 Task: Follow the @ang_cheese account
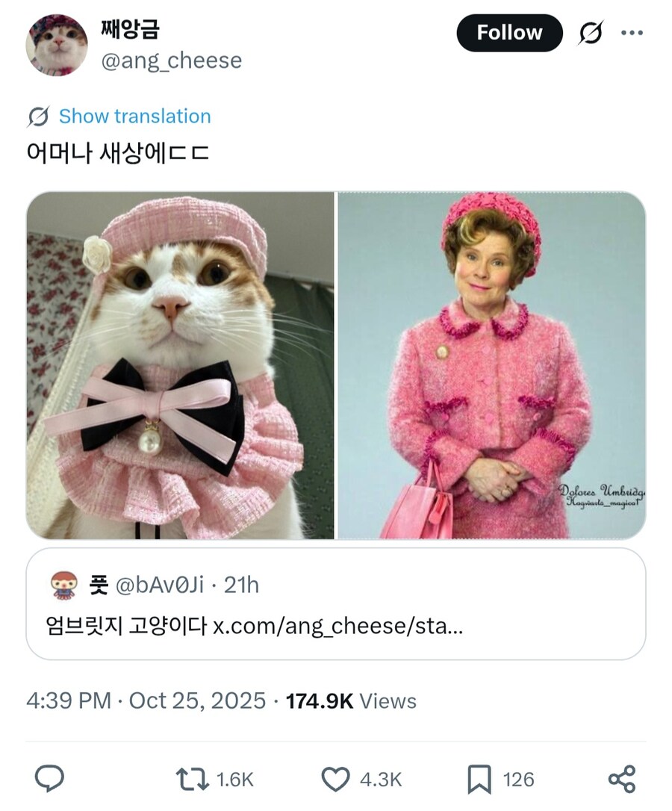509,33
